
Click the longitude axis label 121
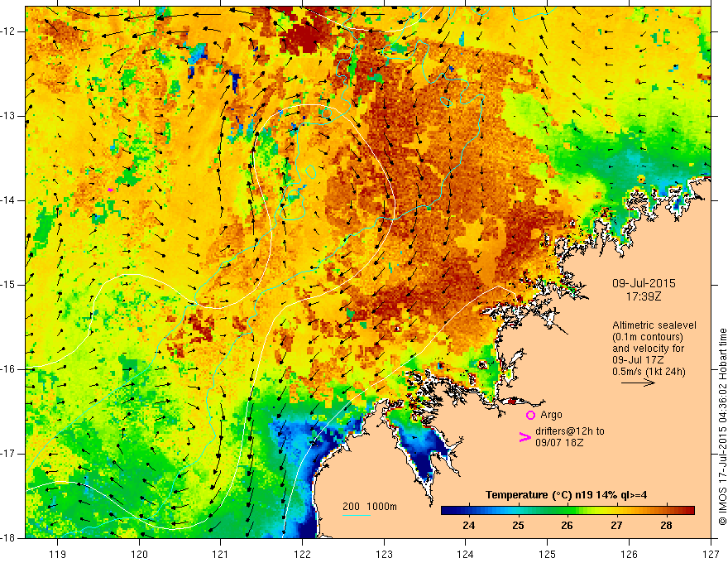coord(221,554)
